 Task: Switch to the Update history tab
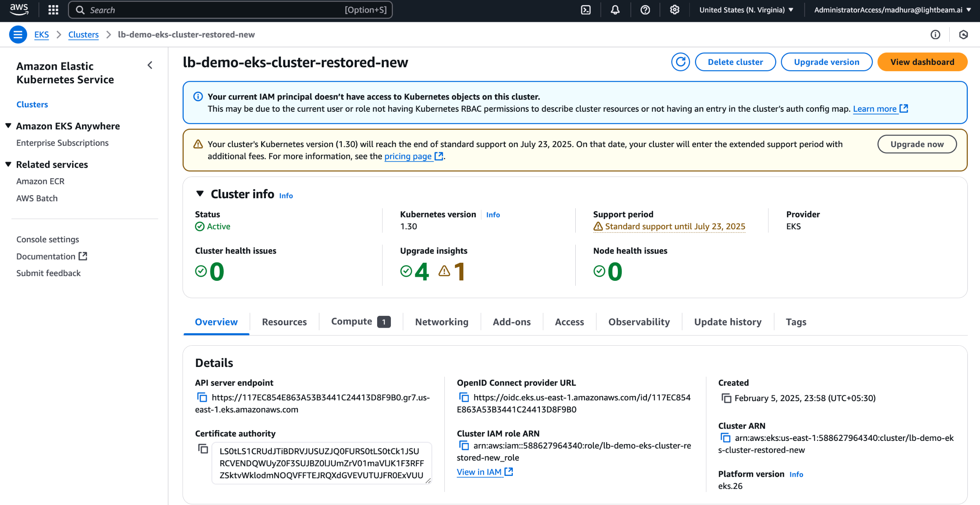(x=728, y=322)
